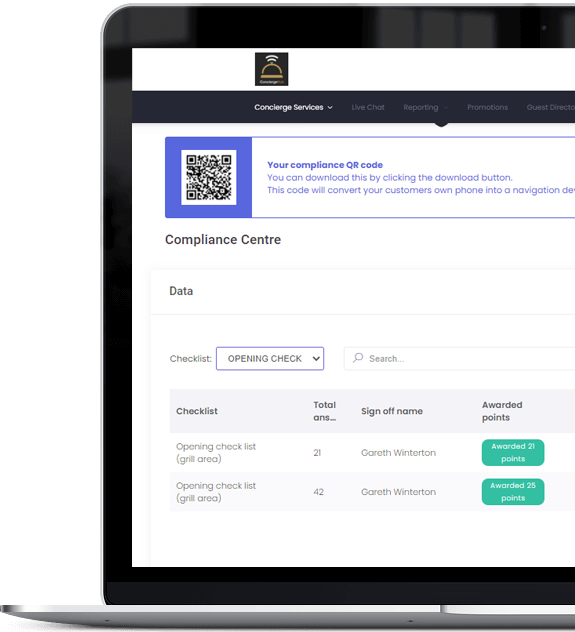Open the Checklist OPENING CHECK dropdown
The width and height of the screenshot is (575, 632).
click(x=270, y=359)
